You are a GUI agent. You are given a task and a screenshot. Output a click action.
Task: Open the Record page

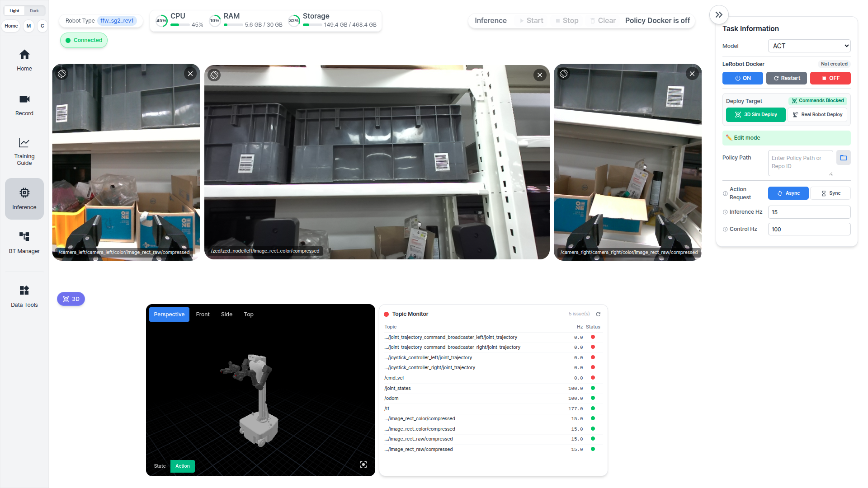click(x=24, y=105)
